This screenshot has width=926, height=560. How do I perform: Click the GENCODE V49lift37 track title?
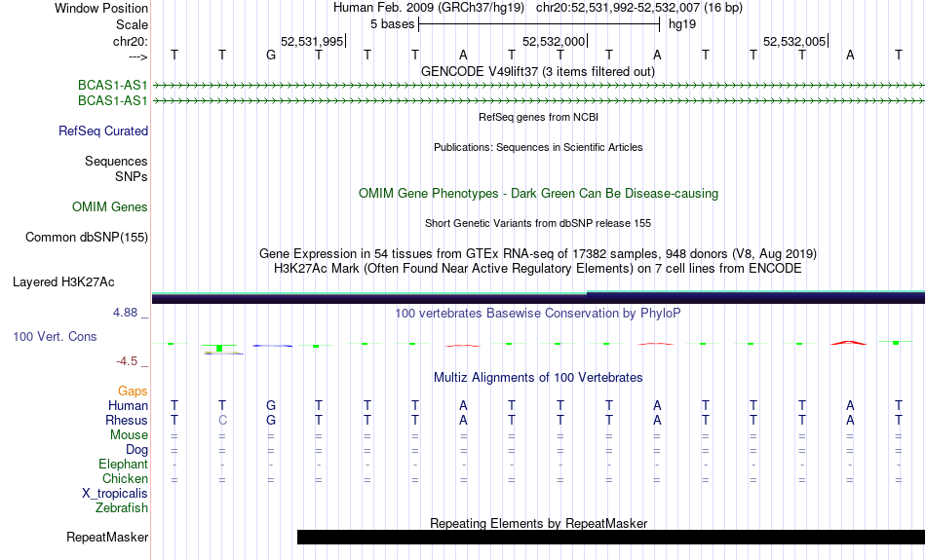tap(538, 71)
